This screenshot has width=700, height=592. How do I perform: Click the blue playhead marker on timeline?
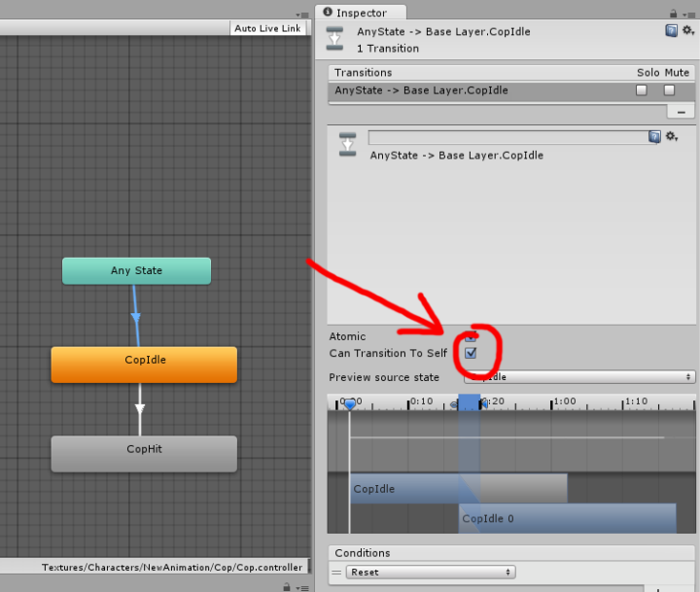click(x=349, y=403)
